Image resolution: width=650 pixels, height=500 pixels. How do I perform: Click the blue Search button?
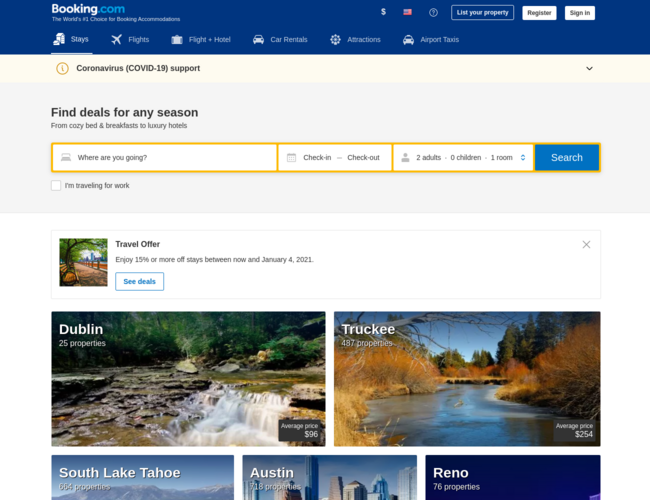click(567, 158)
